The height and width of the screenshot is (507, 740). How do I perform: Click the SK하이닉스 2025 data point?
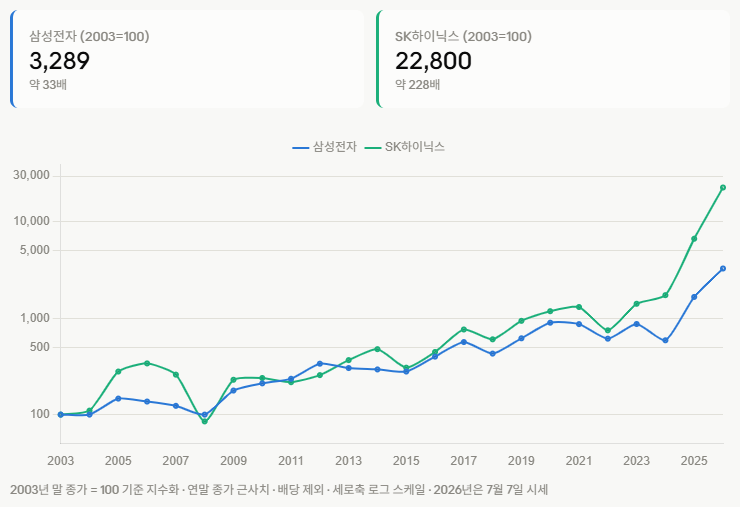(x=694, y=239)
